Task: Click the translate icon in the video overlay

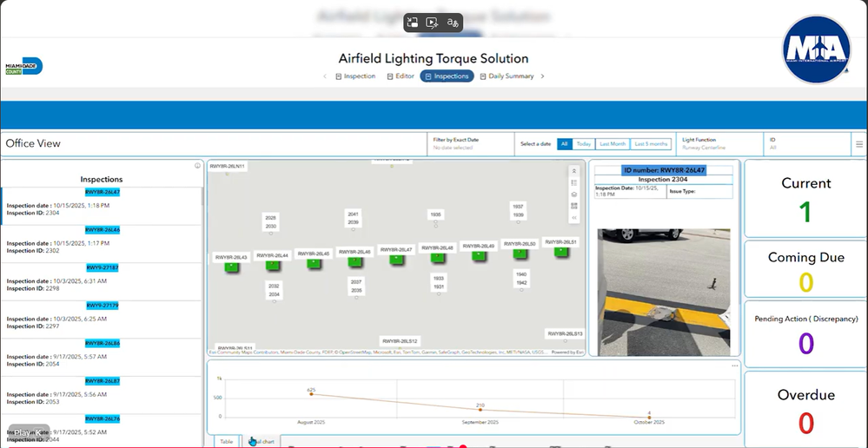Action: [x=453, y=23]
